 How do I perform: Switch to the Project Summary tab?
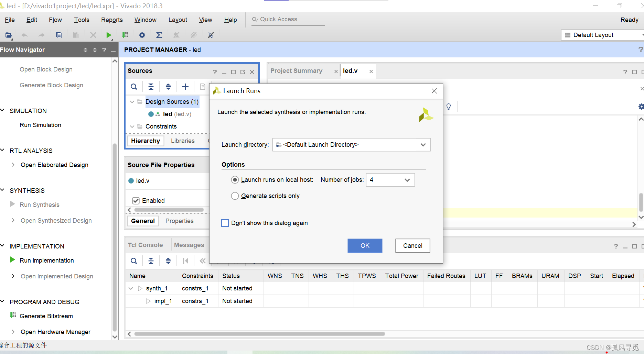(x=296, y=71)
